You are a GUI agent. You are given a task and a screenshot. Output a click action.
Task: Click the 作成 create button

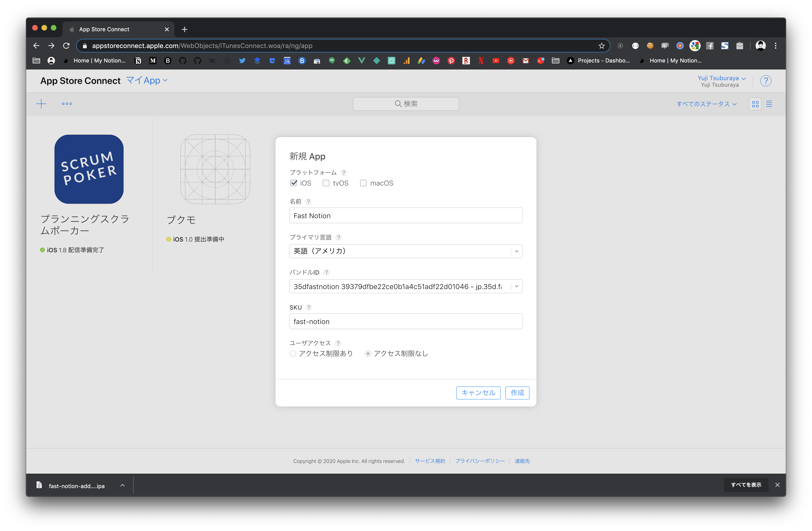[x=517, y=393]
